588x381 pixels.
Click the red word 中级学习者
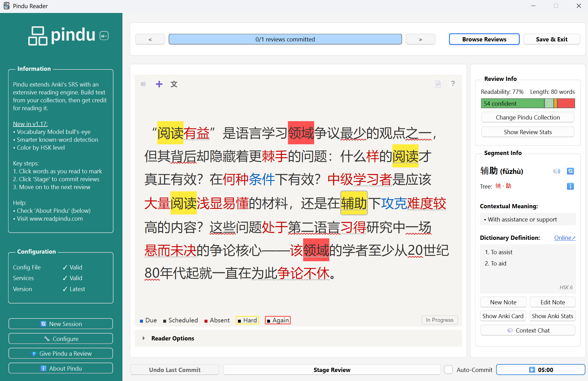click(x=360, y=180)
